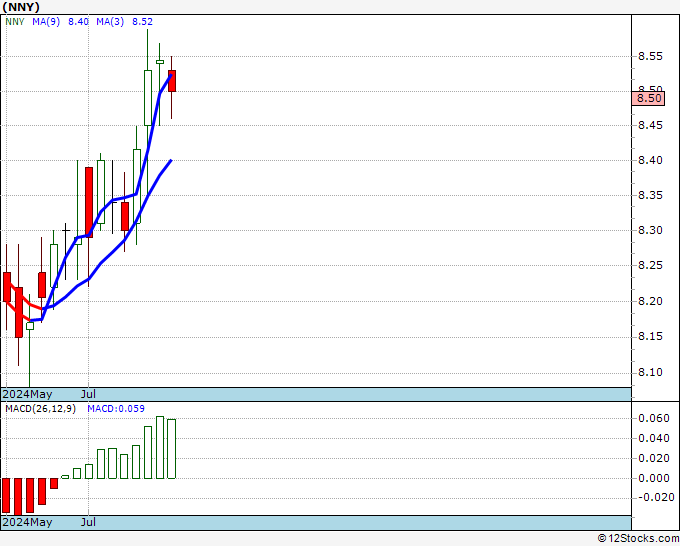Click the 0.060 MACD axis label
This screenshot has width=680, height=546.
coord(654,418)
